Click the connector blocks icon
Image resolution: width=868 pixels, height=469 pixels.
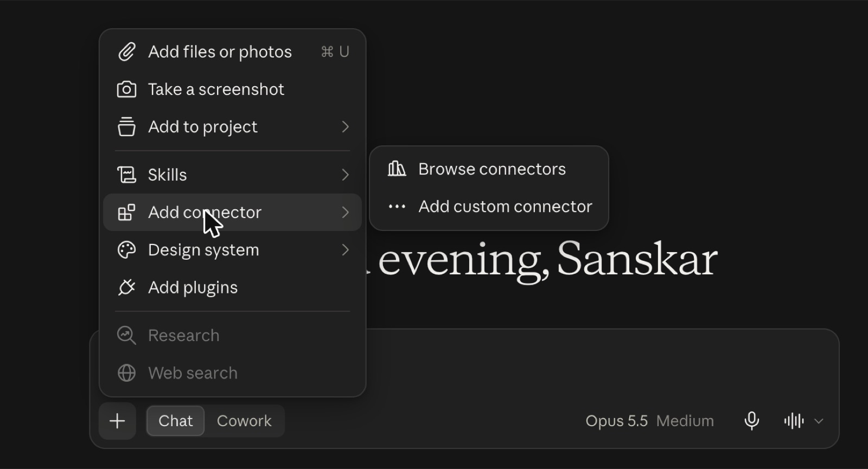click(x=126, y=213)
